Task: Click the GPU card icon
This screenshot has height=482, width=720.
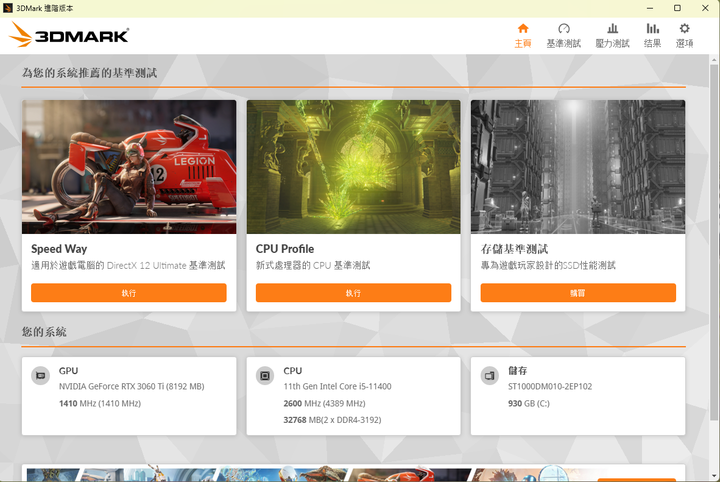Action: point(40,376)
